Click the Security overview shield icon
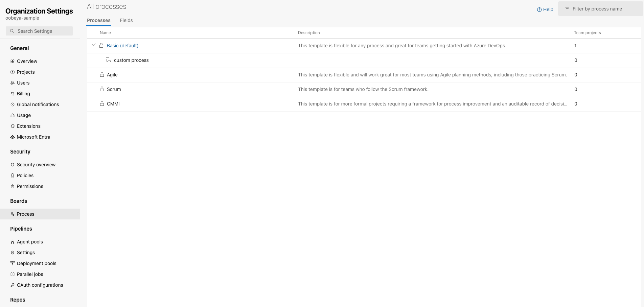This screenshot has height=307, width=644. pos(13,165)
